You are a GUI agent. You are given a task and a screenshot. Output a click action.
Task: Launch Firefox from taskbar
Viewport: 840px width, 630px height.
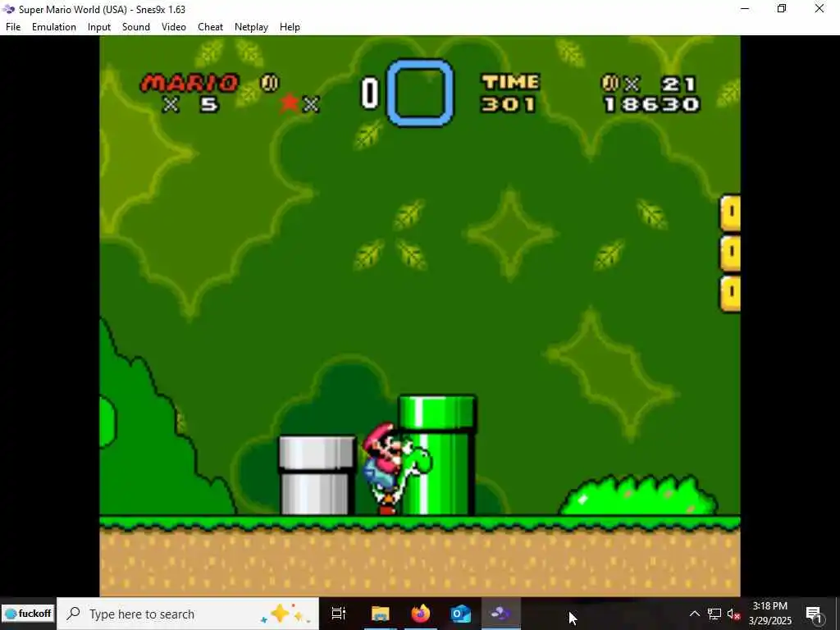[421, 614]
